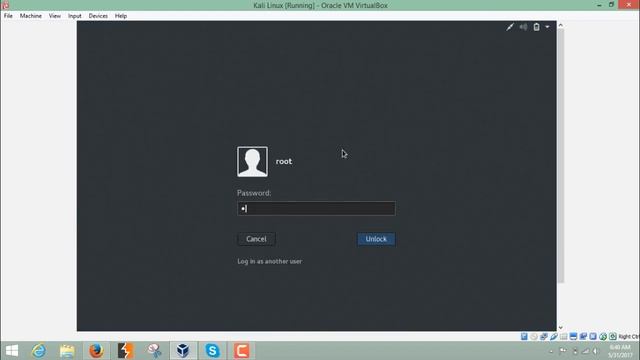
Task: Click scrollbar down arrow of VM view
Action: [561, 327]
